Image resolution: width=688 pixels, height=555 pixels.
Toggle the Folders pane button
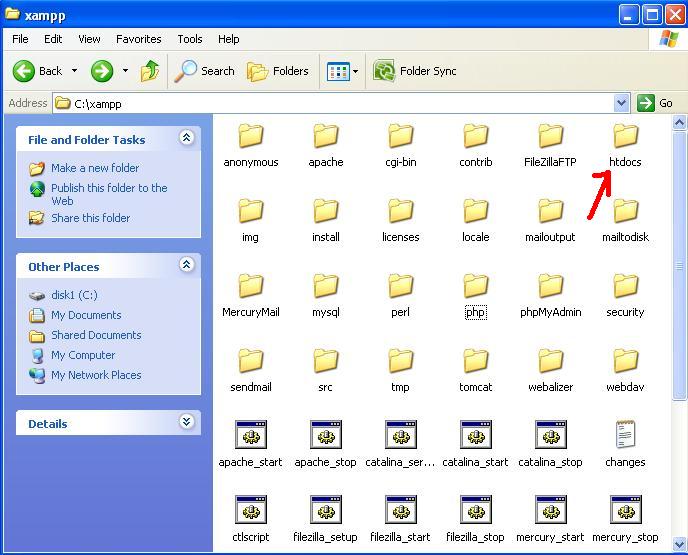[278, 71]
